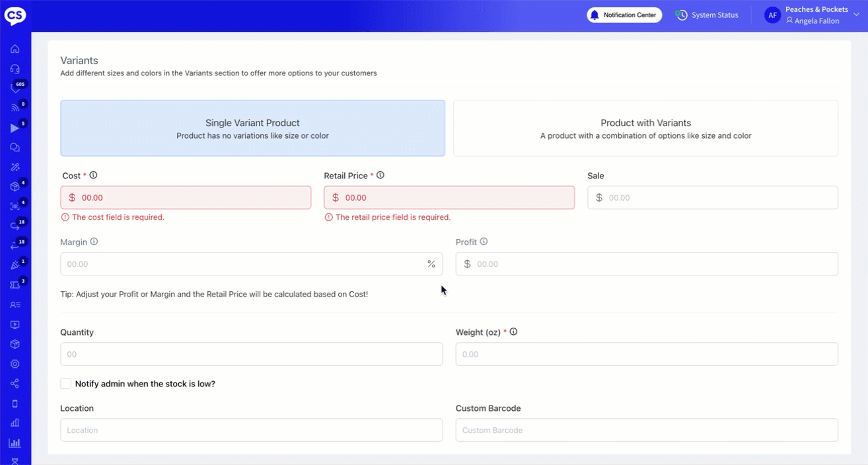868x465 pixels.
Task: Click the Cost info icon
Action: tap(93, 175)
